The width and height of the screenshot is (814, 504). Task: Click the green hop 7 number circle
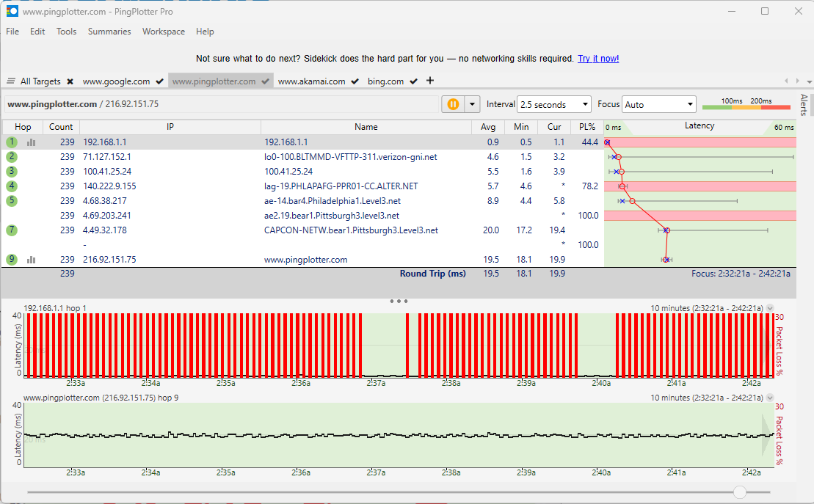point(12,230)
